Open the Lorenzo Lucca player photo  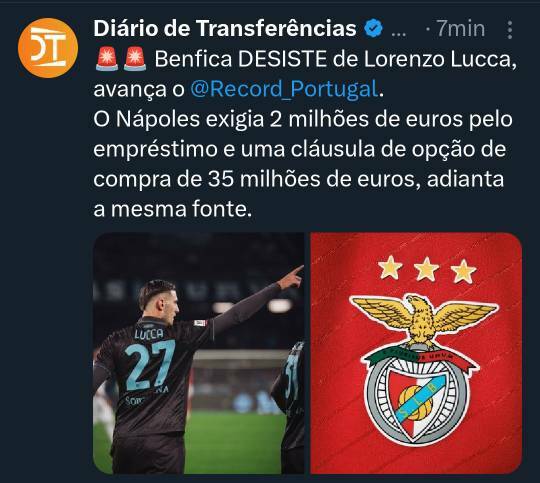[x=199, y=353]
